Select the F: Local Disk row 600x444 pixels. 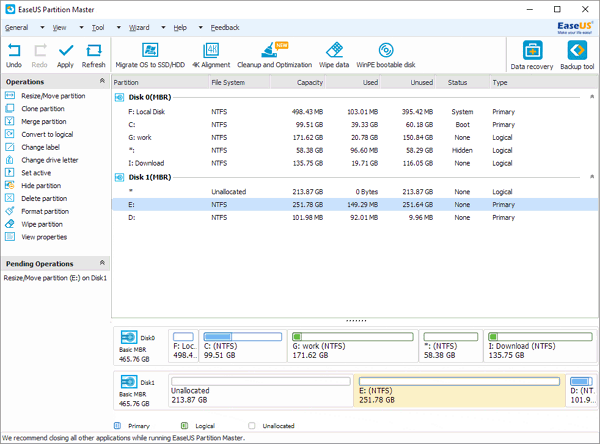point(355,112)
